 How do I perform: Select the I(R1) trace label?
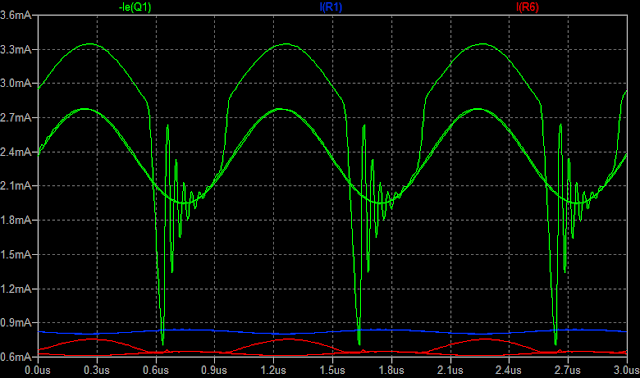click(x=331, y=7)
